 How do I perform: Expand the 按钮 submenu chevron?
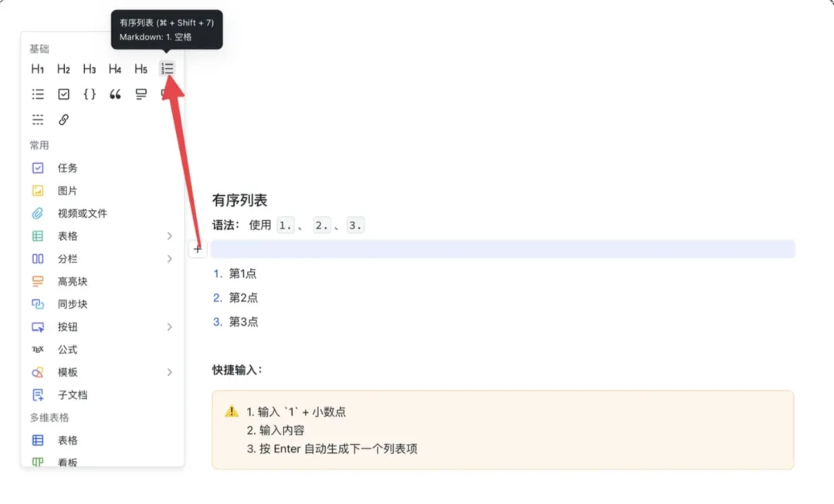pos(169,327)
